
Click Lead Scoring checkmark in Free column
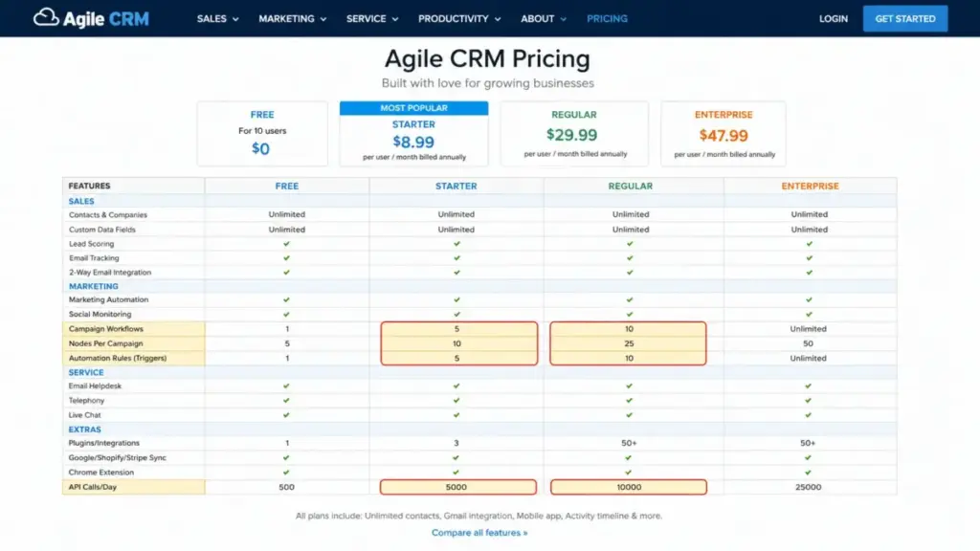[x=287, y=244]
